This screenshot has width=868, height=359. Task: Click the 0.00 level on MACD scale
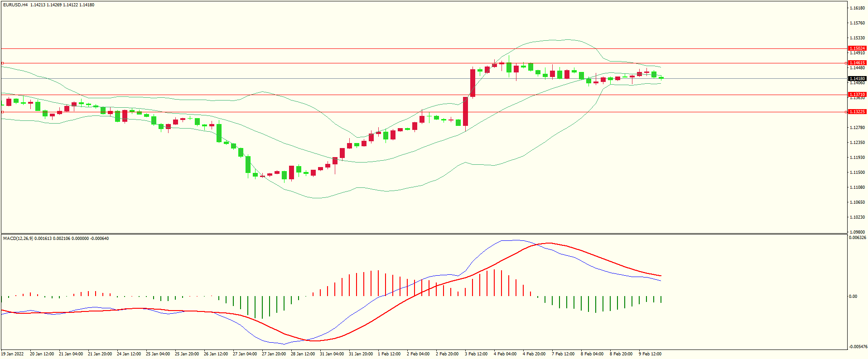[x=853, y=297]
